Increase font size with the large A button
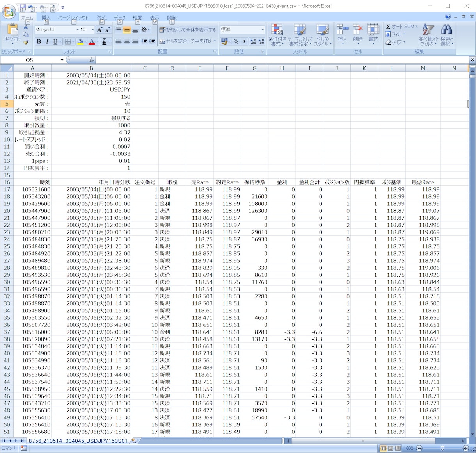476x453 pixels. click(99, 30)
